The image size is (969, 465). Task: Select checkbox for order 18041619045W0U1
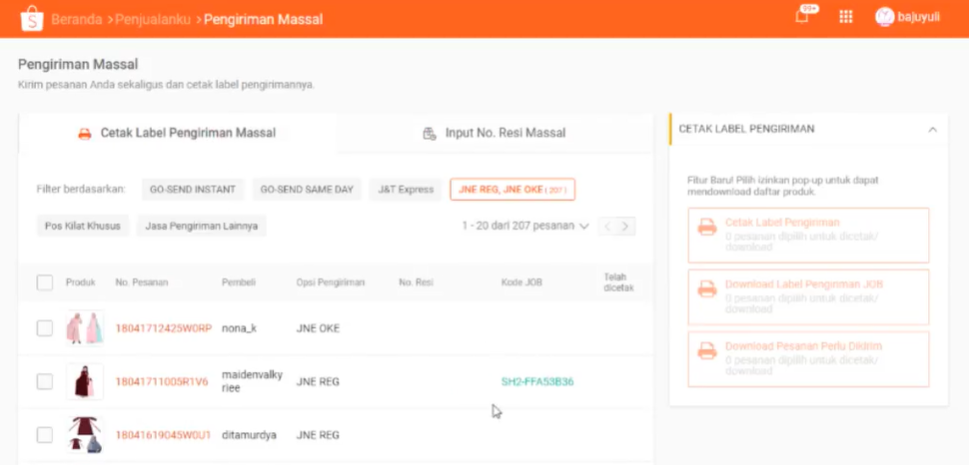[x=44, y=435]
